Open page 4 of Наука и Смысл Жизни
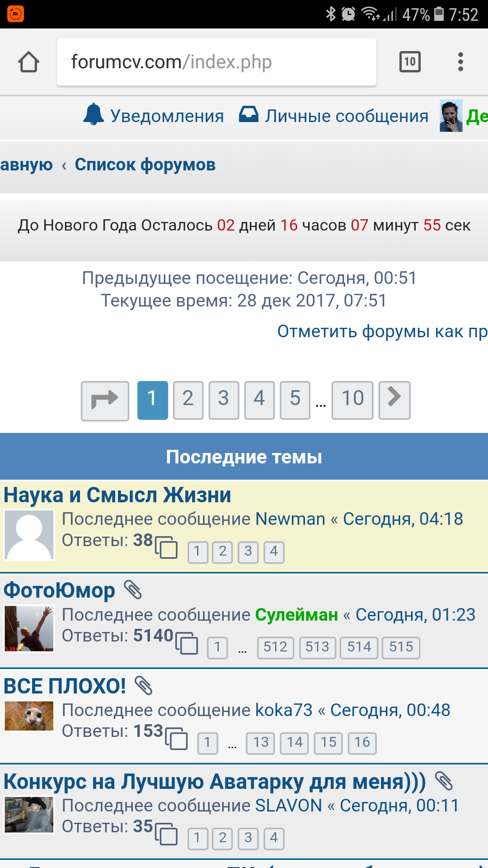Viewport: 488px width, 868px height. [274, 552]
